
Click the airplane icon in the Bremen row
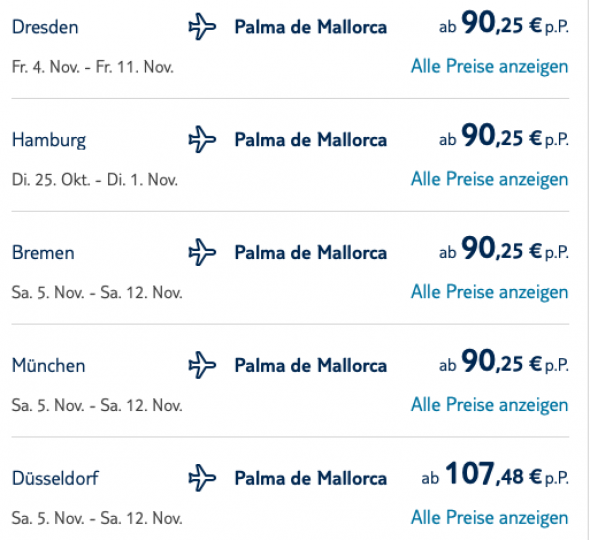(202, 252)
